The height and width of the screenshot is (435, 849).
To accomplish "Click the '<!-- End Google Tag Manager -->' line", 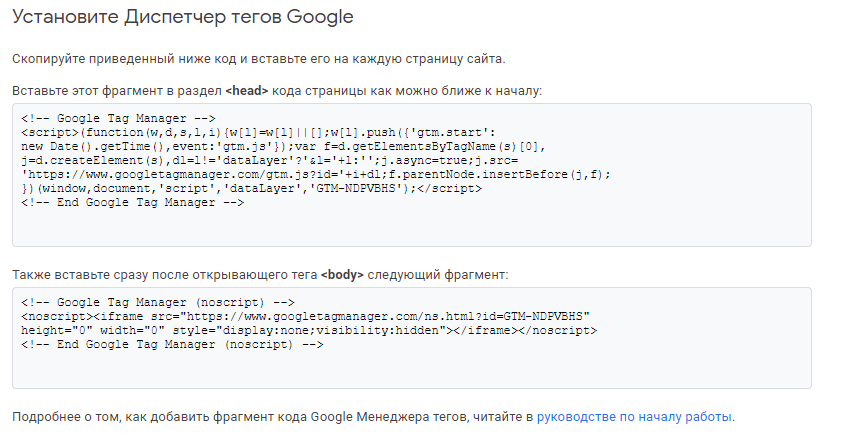I will [133, 203].
